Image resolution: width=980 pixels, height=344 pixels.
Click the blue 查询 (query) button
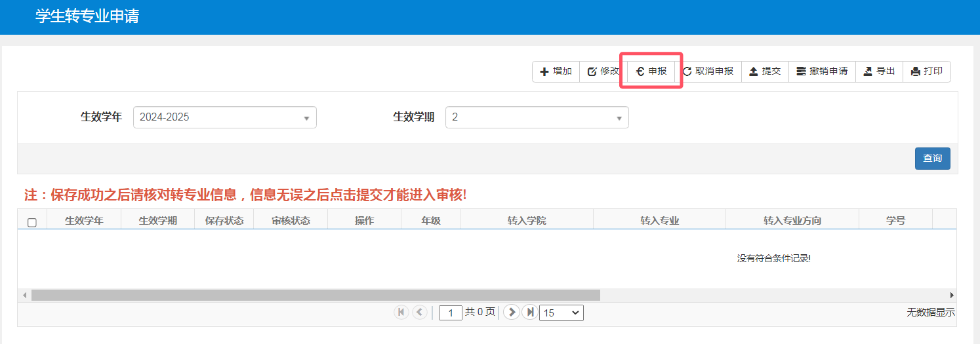(932, 159)
